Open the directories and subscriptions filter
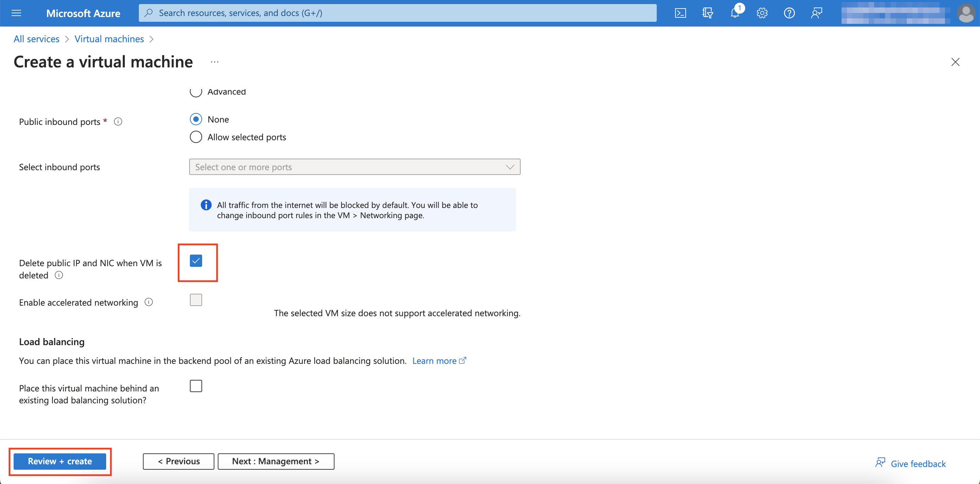This screenshot has height=484, width=980. coord(708,13)
